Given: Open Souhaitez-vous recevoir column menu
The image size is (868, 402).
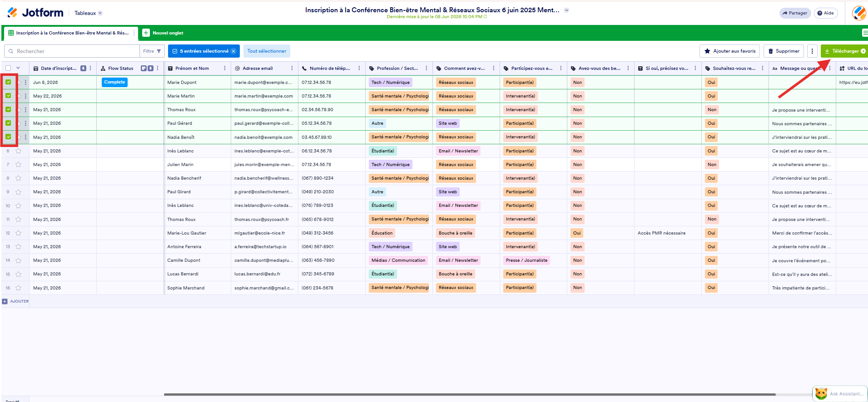Looking at the screenshot, I should coord(763,69).
